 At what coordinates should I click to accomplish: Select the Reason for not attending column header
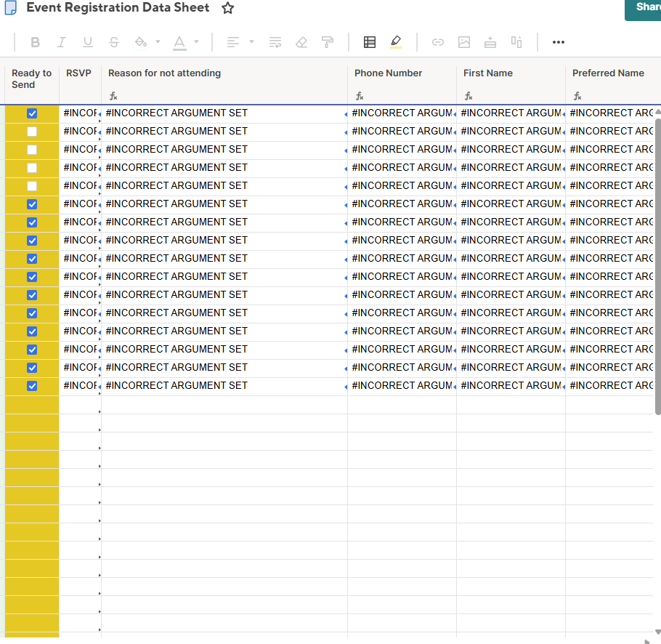pos(224,84)
